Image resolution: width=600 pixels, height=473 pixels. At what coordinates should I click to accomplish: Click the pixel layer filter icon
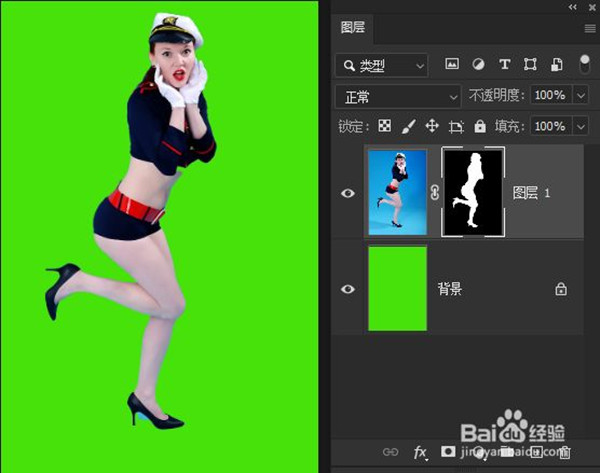[x=452, y=64]
